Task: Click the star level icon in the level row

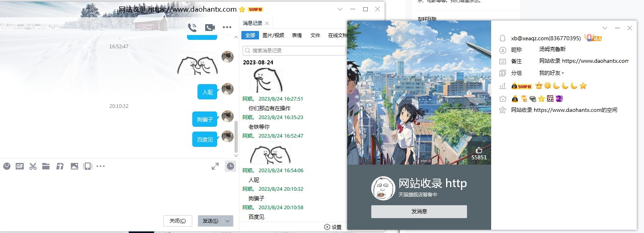Action: coord(583,86)
